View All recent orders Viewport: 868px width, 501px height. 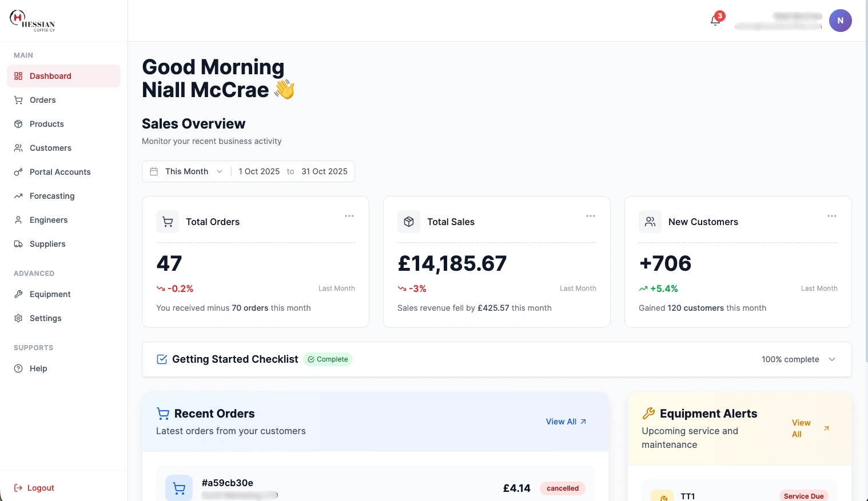click(565, 422)
